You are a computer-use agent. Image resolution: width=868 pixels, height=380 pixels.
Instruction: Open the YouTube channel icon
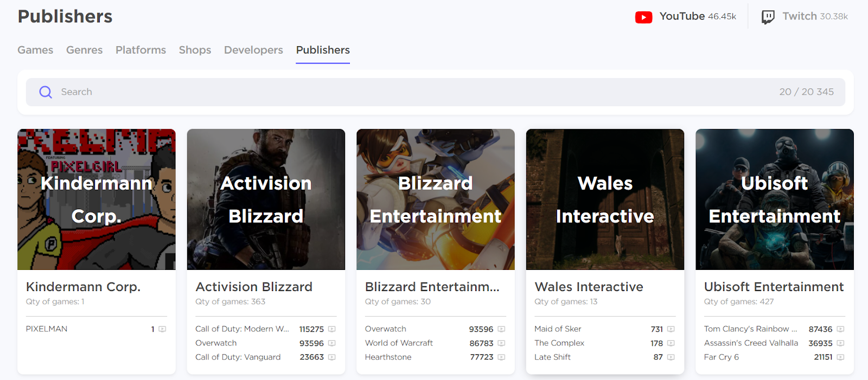[x=643, y=17]
